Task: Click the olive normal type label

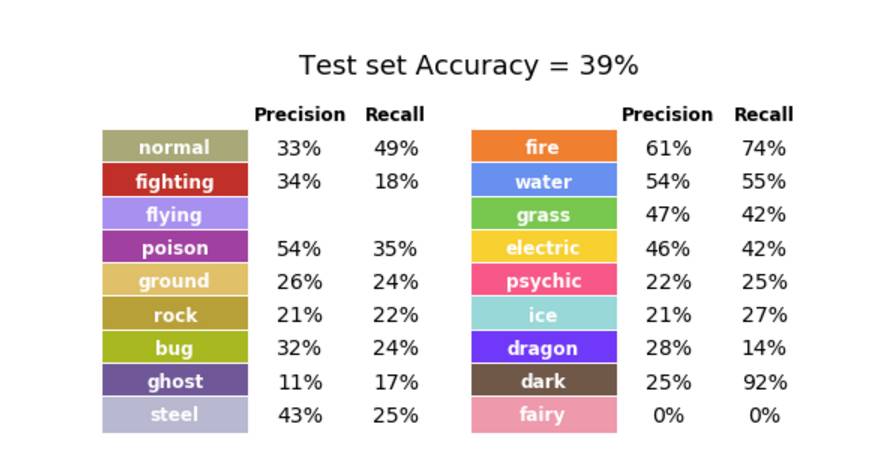Action: [x=175, y=147]
